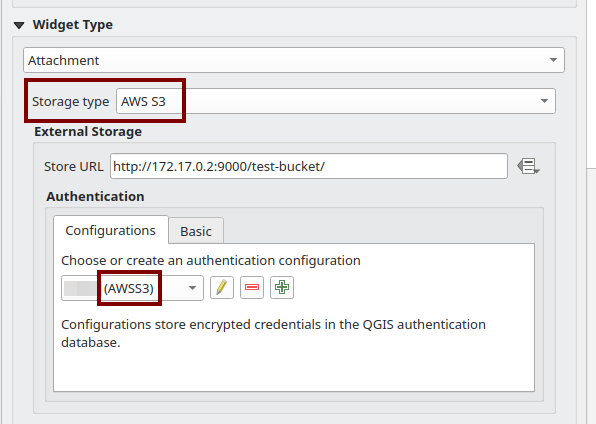The width and height of the screenshot is (596, 424).
Task: Click the arrow of the Storage type combo box
Action: pos(544,101)
